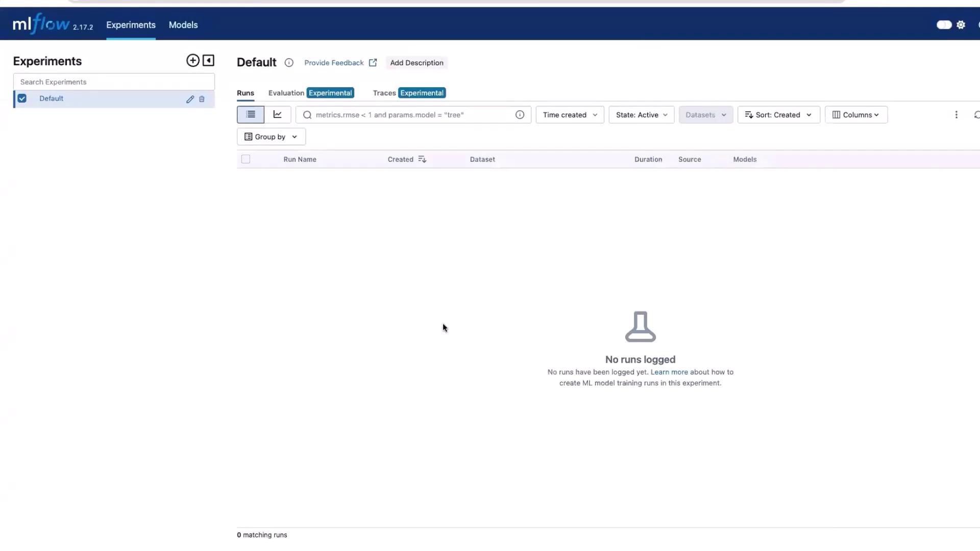
Task: Check the select-all runs checkbox
Action: tap(246, 159)
